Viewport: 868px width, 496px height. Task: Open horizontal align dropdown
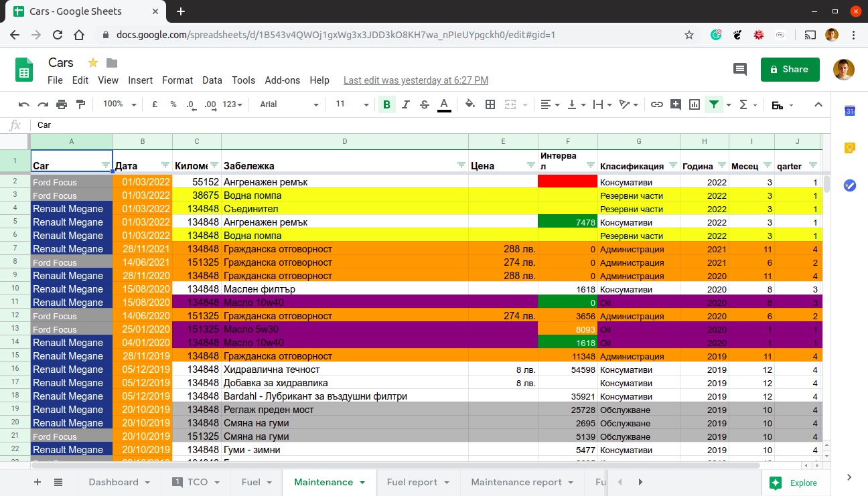[x=550, y=104]
